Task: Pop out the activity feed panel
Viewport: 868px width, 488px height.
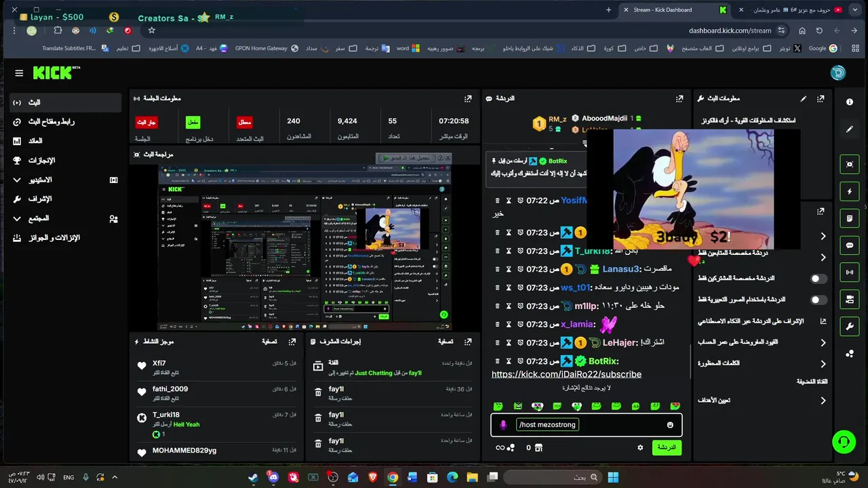Action: (292, 342)
